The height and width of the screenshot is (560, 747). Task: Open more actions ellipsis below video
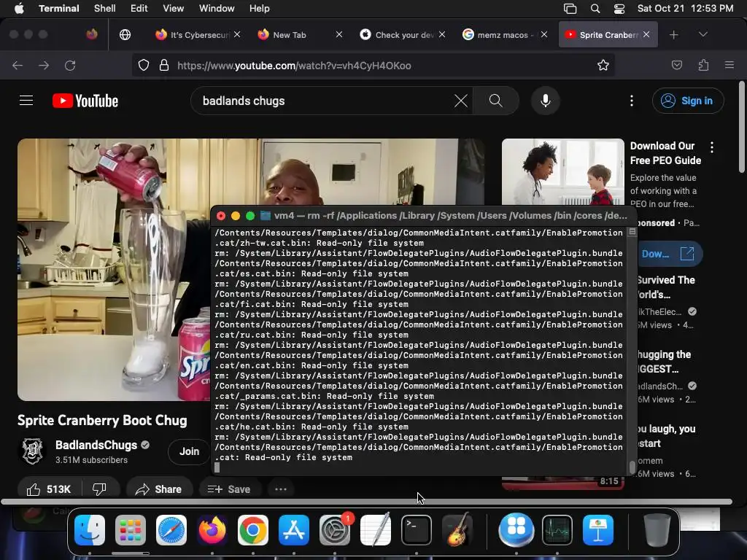point(281,489)
